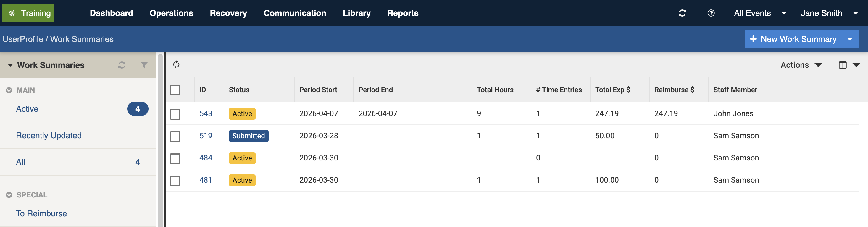The width and height of the screenshot is (868, 227).
Task: Open the column layout chooser icon
Action: click(x=842, y=65)
